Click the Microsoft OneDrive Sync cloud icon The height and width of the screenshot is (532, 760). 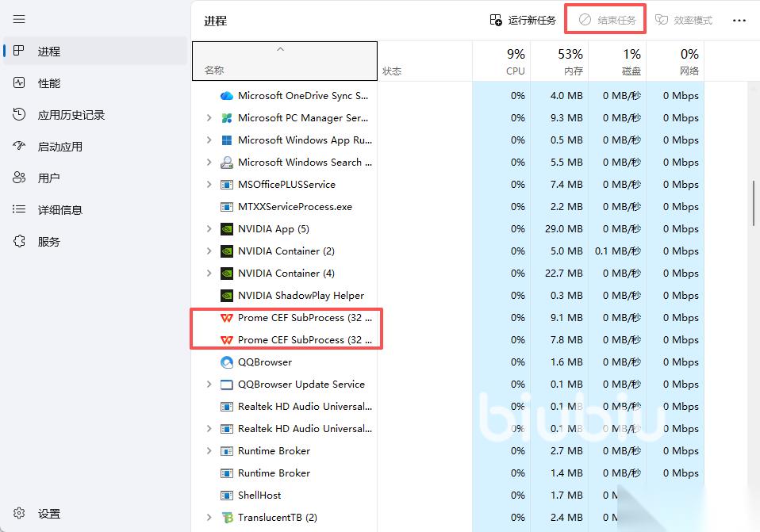(x=227, y=96)
